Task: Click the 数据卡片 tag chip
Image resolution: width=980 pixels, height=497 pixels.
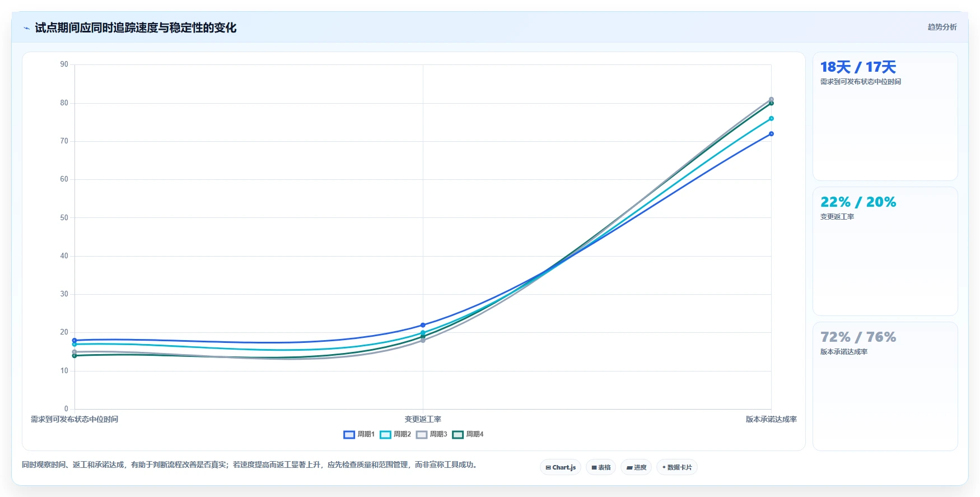Action: click(x=677, y=467)
